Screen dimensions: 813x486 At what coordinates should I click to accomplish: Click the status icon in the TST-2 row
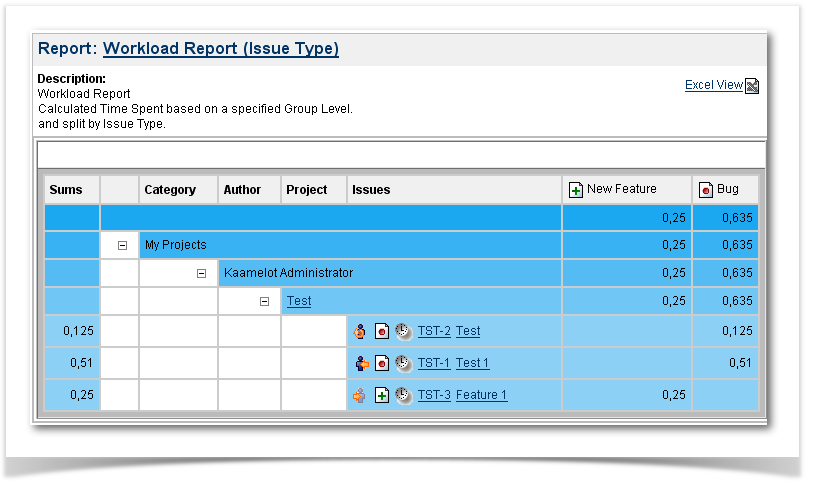(360, 331)
